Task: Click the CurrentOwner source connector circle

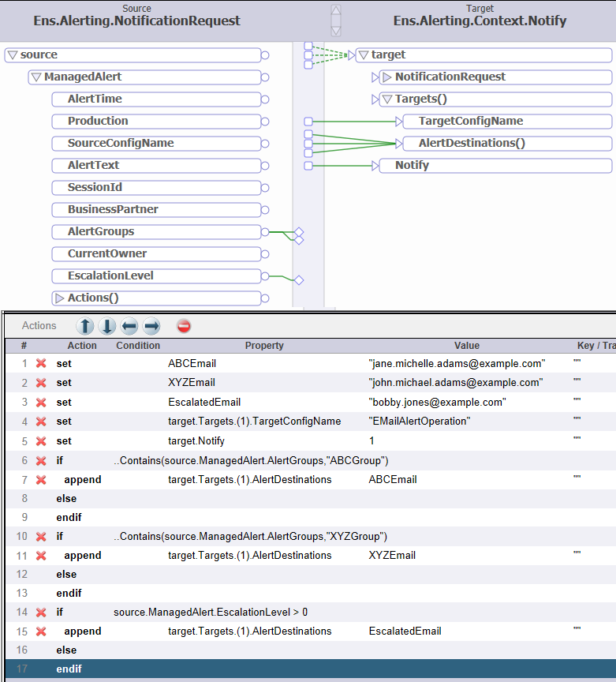Action: pos(265,254)
